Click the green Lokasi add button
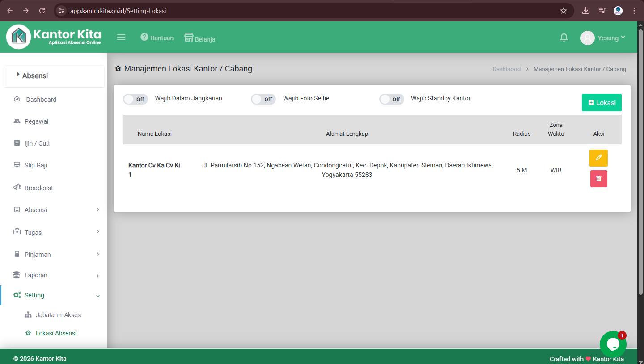Screen dimensions: 644x364 click(602, 102)
